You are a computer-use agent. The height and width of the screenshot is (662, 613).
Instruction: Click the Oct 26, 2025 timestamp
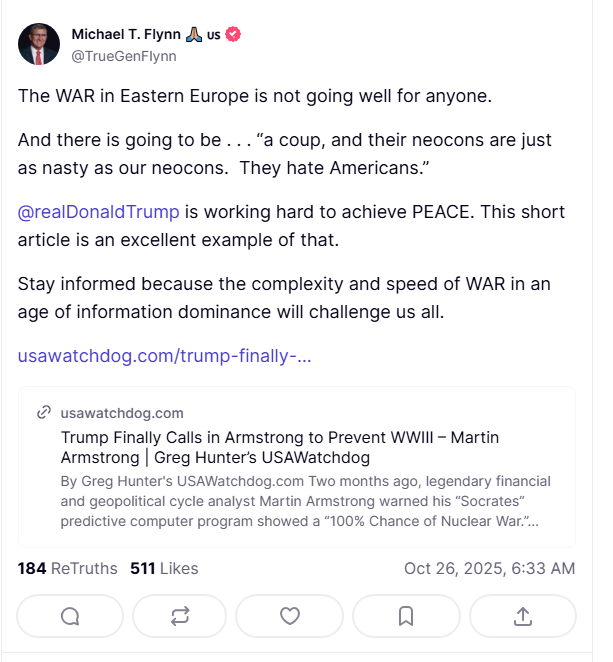489,568
